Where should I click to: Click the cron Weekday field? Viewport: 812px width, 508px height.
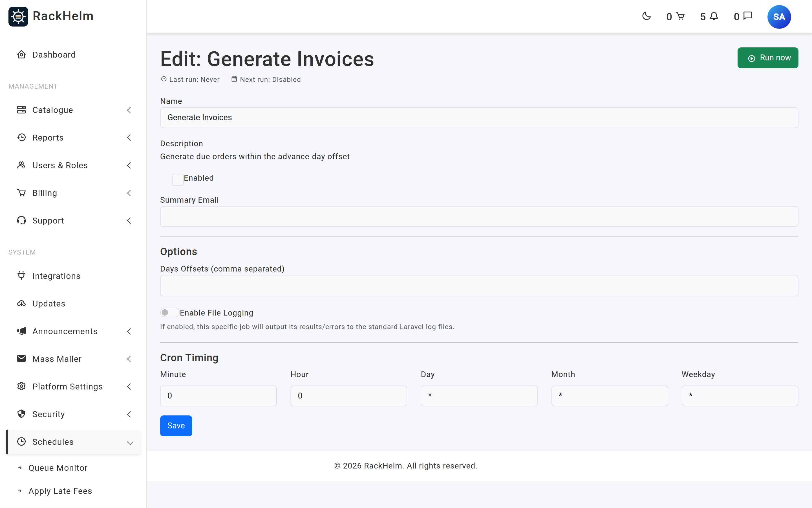point(740,396)
